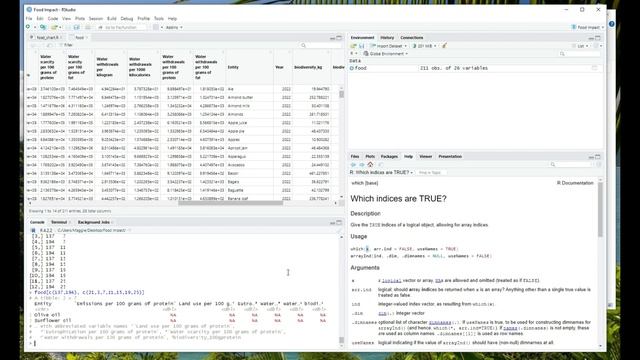Click the Go to file/function field
This screenshot has width=640, height=360.
pos(121,27)
